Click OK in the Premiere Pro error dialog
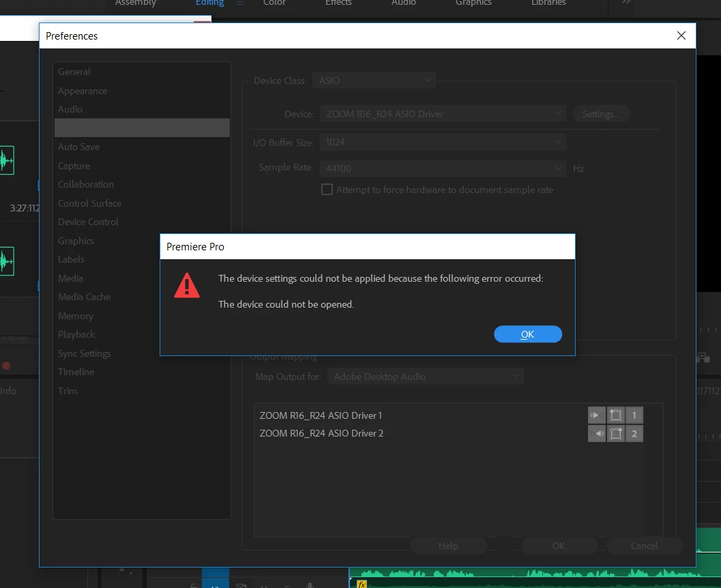This screenshot has height=588, width=721. coord(527,334)
